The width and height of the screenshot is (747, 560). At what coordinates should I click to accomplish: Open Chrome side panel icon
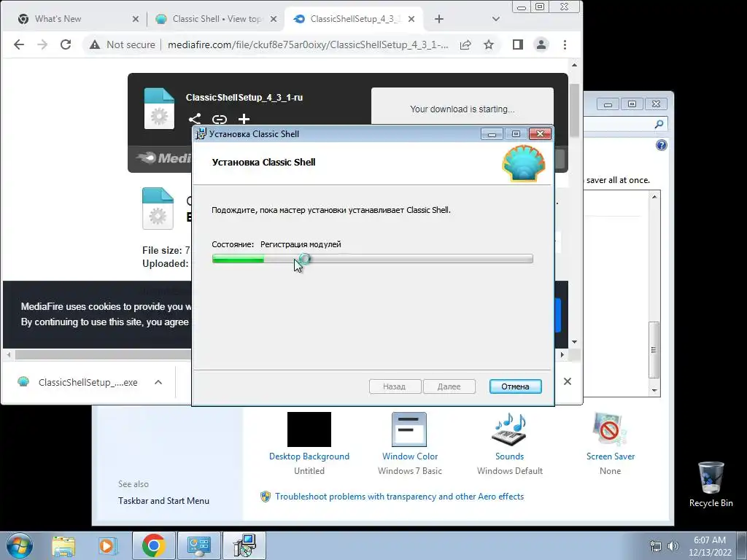click(x=518, y=44)
